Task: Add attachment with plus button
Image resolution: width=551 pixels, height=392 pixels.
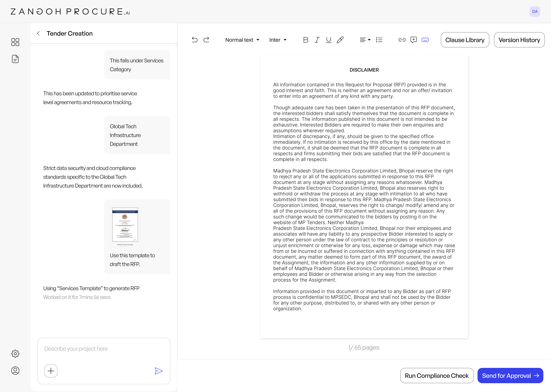Action: (x=51, y=371)
